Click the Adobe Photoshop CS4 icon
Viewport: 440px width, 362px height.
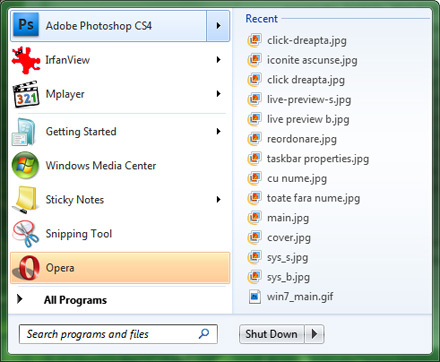(x=26, y=25)
